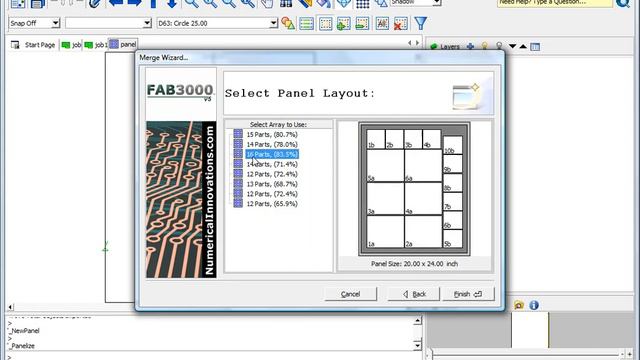Turn off layers with the gray bulb icon
This screenshot has width=640, height=360.
pos(499,47)
